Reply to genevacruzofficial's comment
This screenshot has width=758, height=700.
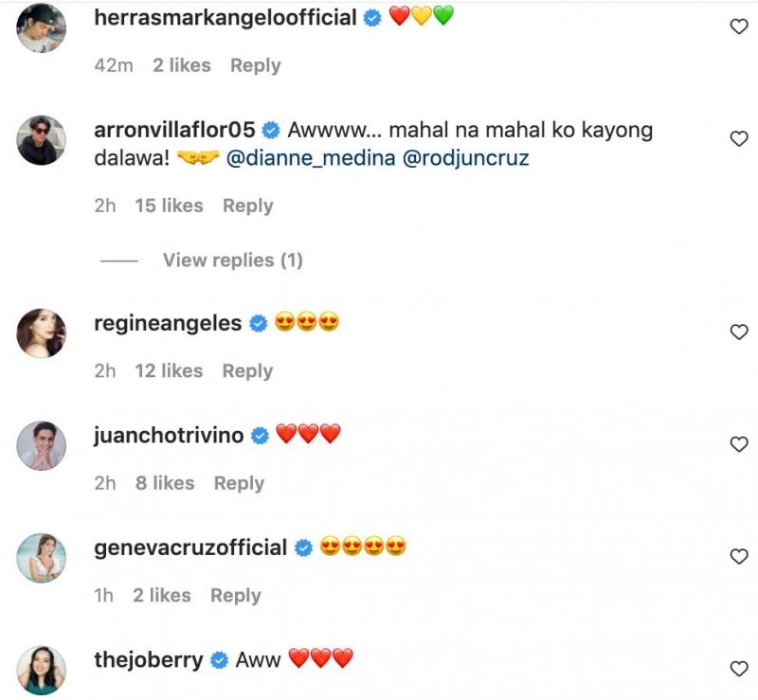coord(235,595)
